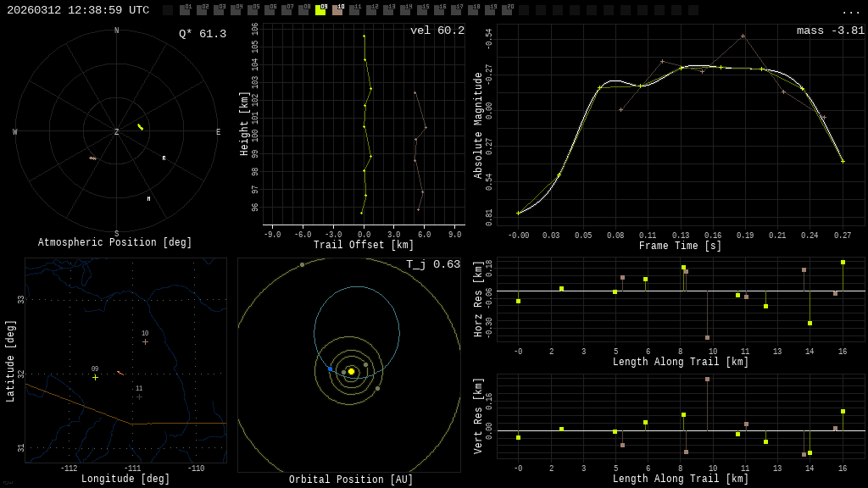Viewport: 868px width, 488px height.
Task: Click the T_j 0.63 value
Action: coord(433,264)
